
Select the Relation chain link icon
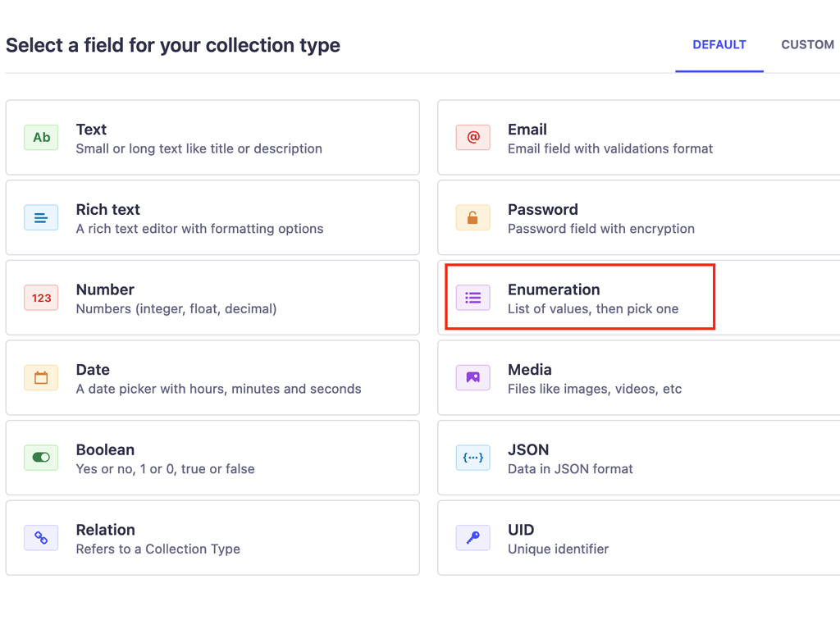click(x=41, y=538)
